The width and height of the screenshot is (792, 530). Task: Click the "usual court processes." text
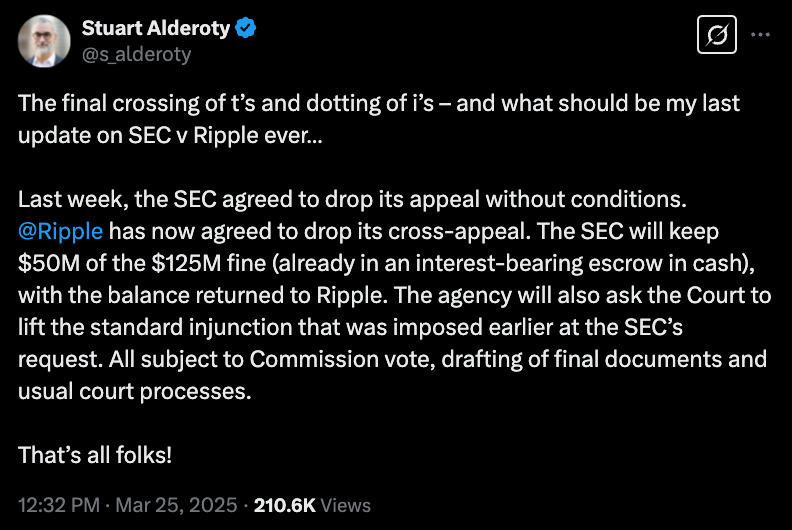130,391
